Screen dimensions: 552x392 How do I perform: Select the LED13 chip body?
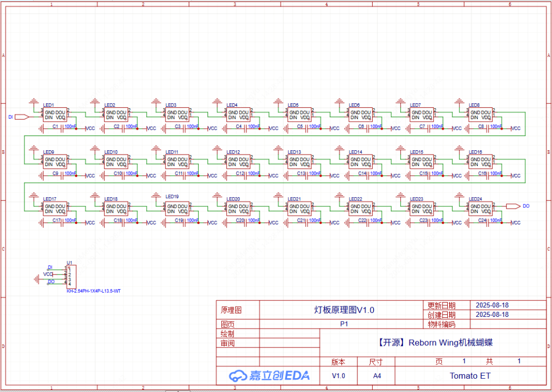pyautogui.click(x=299, y=162)
